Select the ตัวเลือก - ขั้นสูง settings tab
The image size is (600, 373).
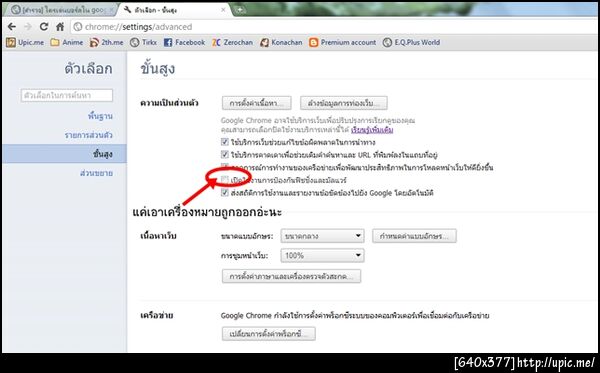click(x=174, y=10)
